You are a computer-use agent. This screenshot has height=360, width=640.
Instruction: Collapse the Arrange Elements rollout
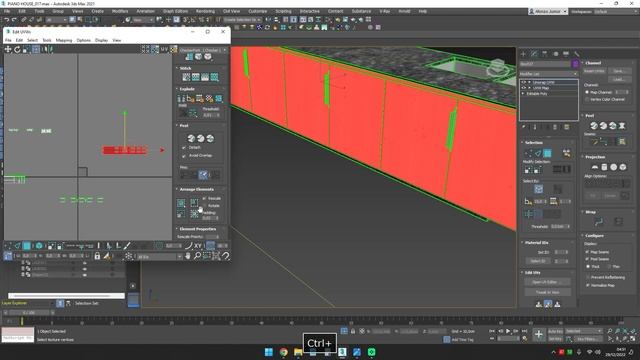[x=196, y=189]
